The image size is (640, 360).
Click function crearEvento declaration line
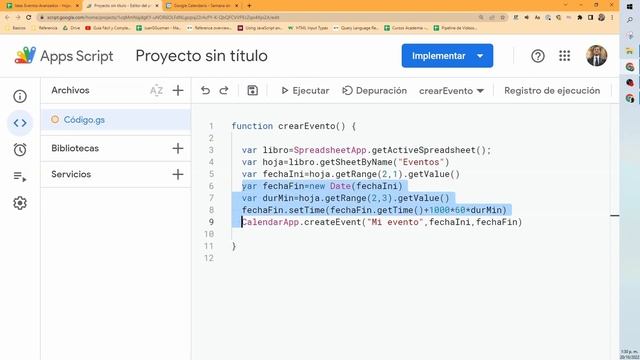click(294, 126)
